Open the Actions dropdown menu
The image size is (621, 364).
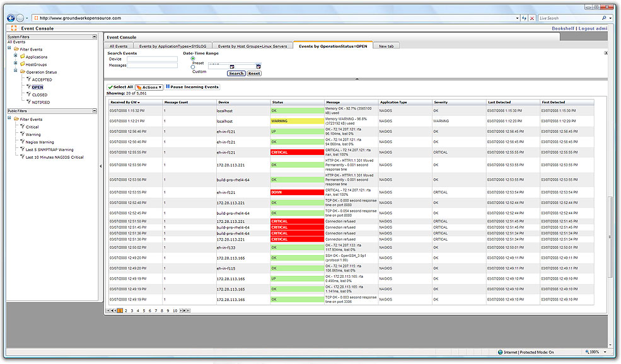[x=149, y=88]
